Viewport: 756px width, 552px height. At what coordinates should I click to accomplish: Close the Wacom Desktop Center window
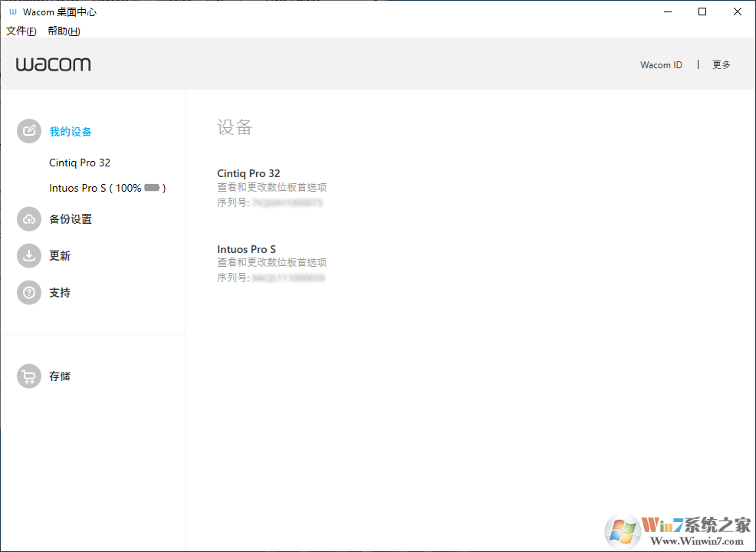[737, 12]
